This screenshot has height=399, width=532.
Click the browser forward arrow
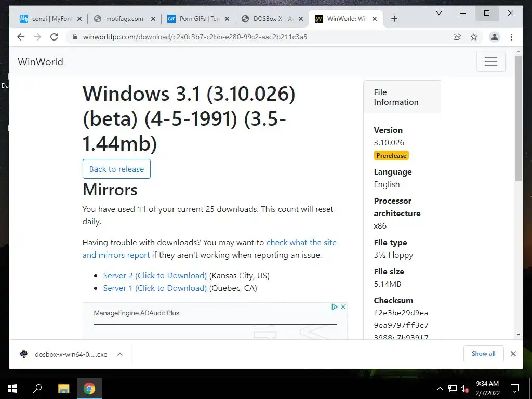tap(37, 37)
